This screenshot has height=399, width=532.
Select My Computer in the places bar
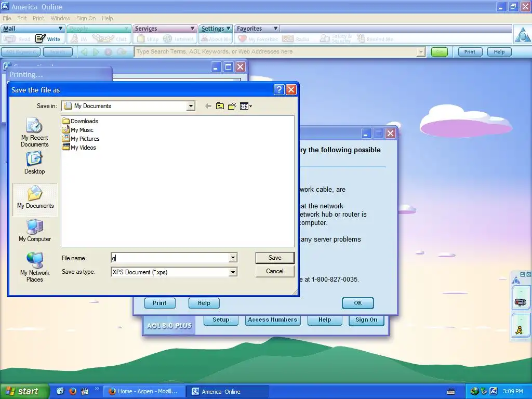(x=35, y=231)
